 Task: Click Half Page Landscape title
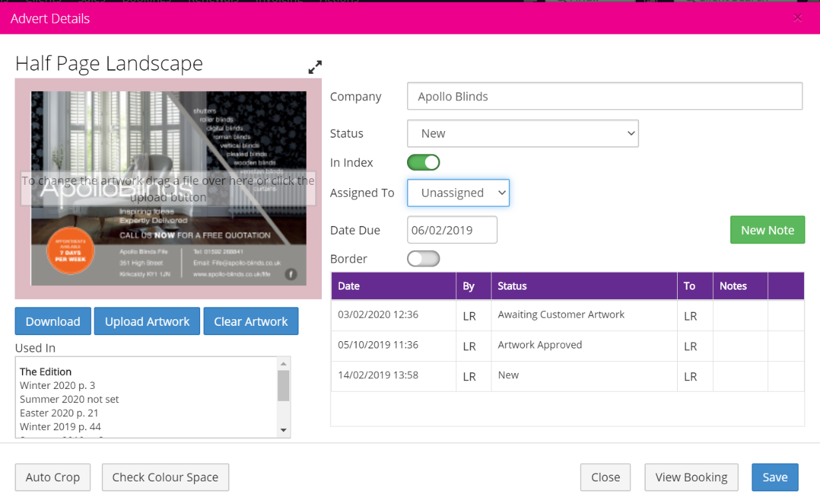109,64
